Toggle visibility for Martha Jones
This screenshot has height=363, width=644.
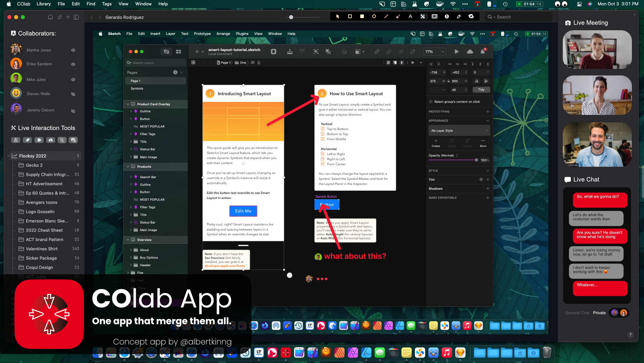pyautogui.click(x=73, y=50)
